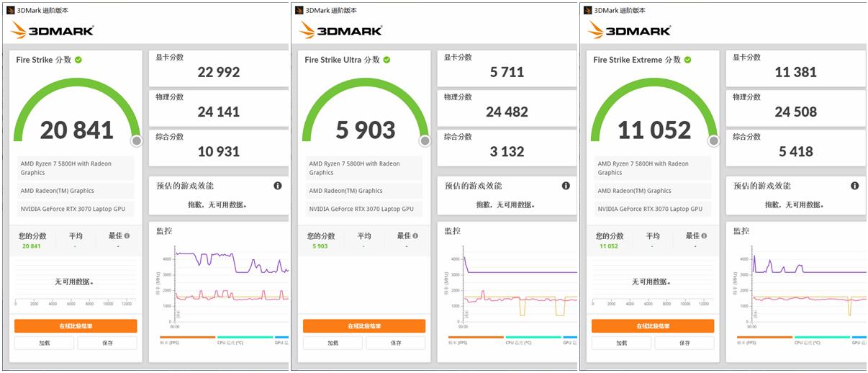Click the green validation check next to Fire Strike Extreme 分数
The image size is (868, 373).
(x=687, y=60)
